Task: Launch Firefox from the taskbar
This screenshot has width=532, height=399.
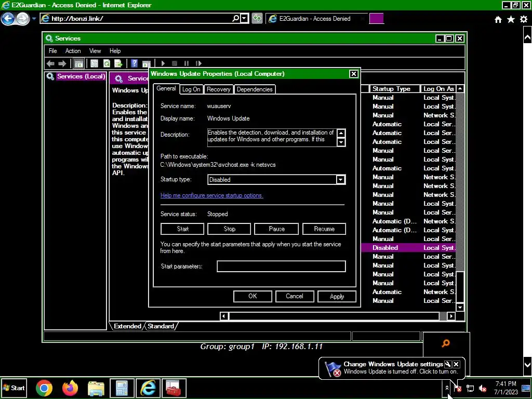Action: [70, 388]
